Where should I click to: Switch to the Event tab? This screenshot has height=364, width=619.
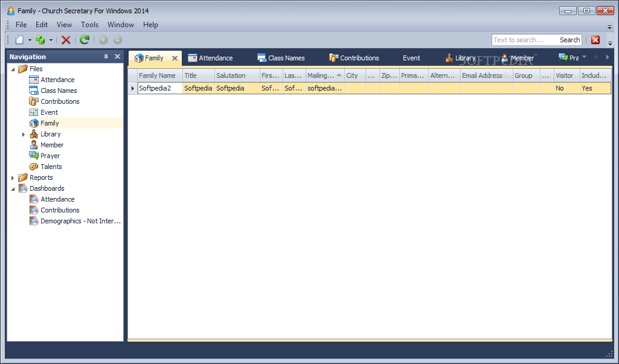[x=411, y=58]
